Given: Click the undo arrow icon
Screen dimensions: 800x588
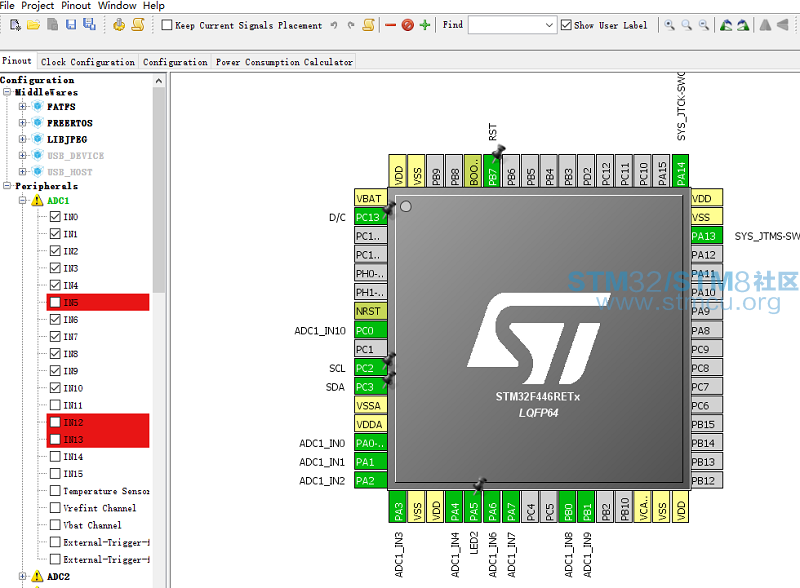Looking at the screenshot, I should tap(334, 25).
